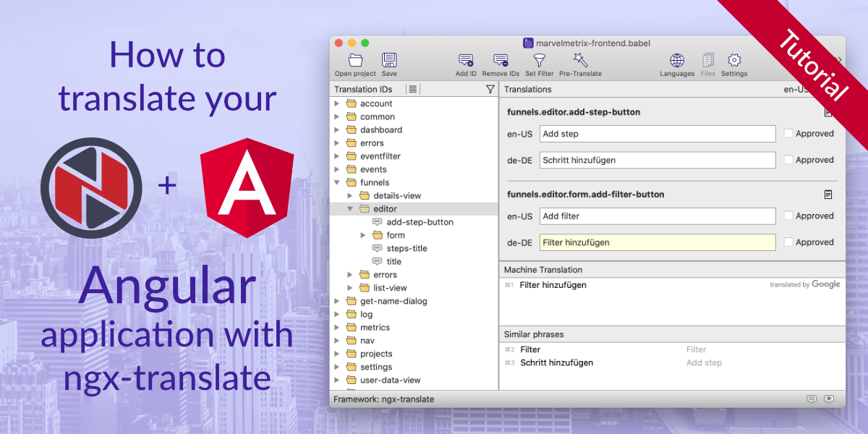Screen dimensions: 868x434
Task: Click the funnels.editor.add-step-button heading
Action: (574, 112)
